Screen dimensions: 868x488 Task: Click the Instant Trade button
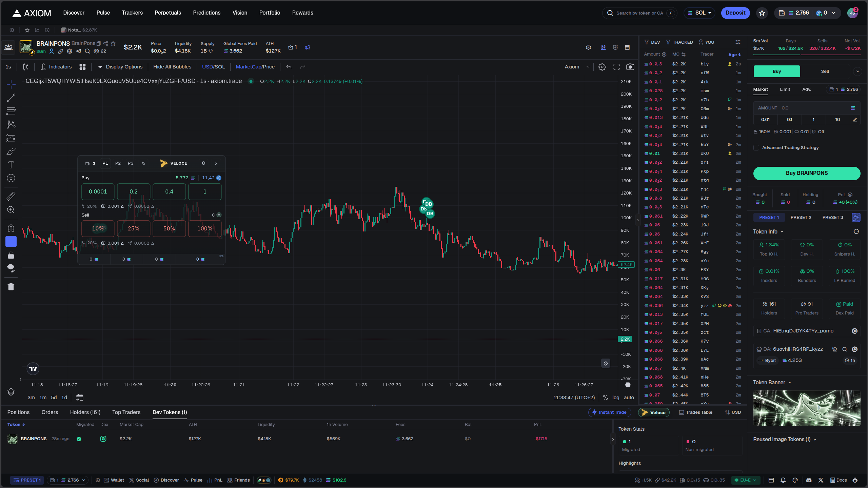pyautogui.click(x=609, y=412)
